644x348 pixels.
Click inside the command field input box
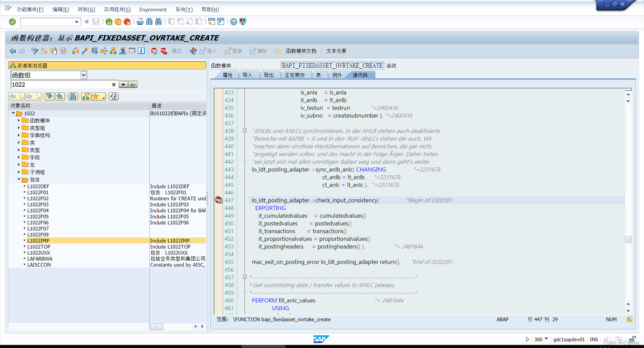pos(49,22)
